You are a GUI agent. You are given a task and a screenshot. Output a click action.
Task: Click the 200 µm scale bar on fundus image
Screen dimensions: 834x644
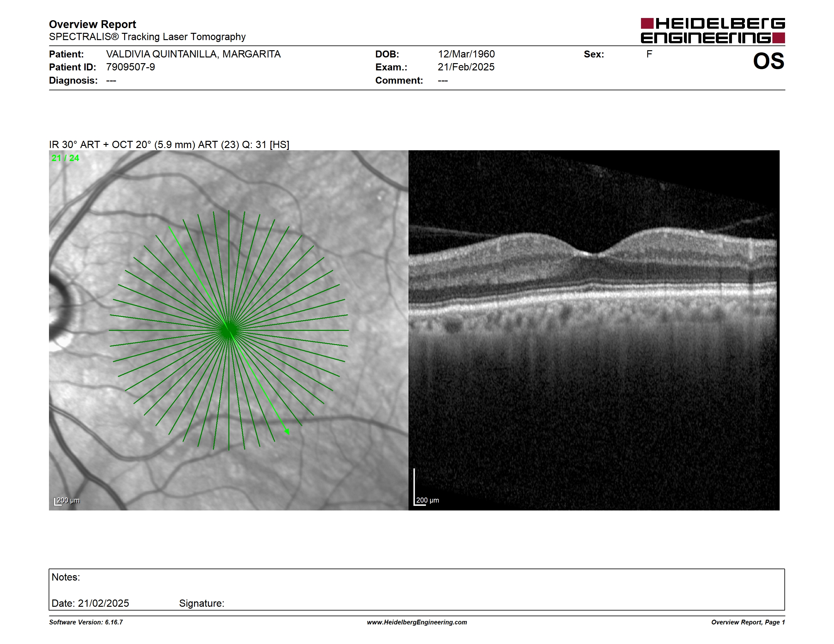coord(67,501)
